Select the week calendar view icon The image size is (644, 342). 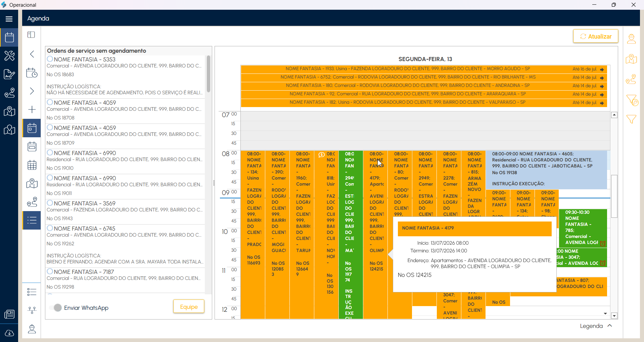[x=32, y=146]
